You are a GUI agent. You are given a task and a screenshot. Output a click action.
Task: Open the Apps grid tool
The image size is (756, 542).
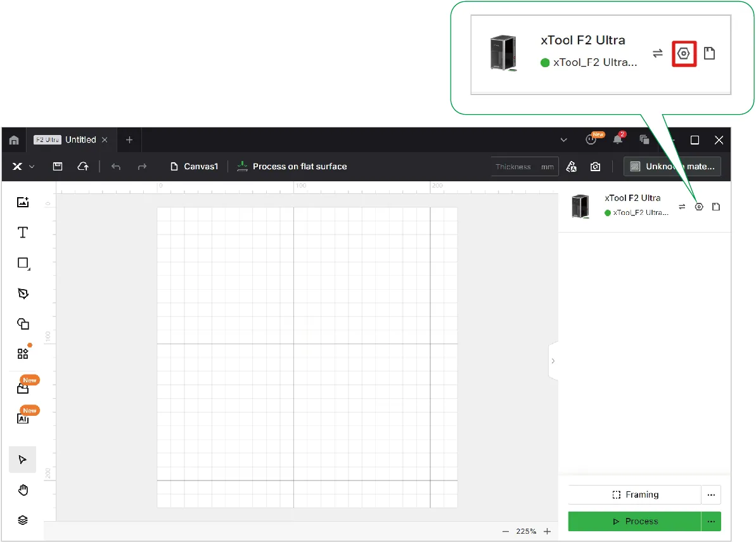pos(23,353)
